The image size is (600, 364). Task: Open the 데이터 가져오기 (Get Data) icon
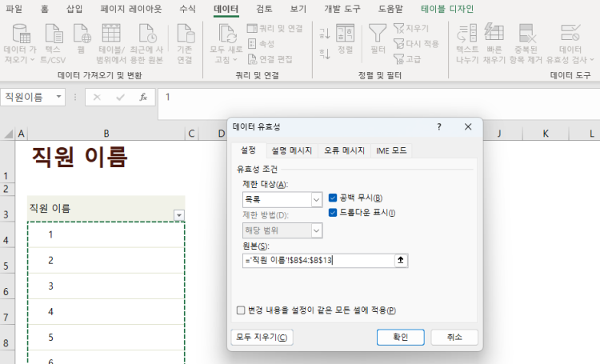coord(21,34)
